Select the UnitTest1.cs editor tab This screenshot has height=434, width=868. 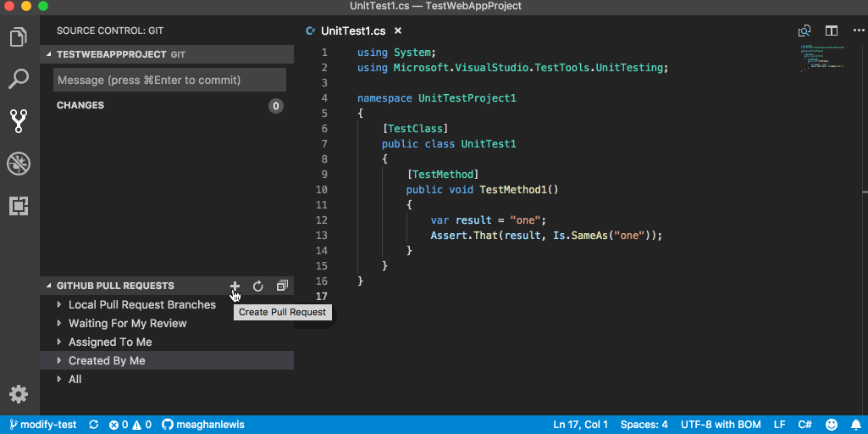[352, 31]
